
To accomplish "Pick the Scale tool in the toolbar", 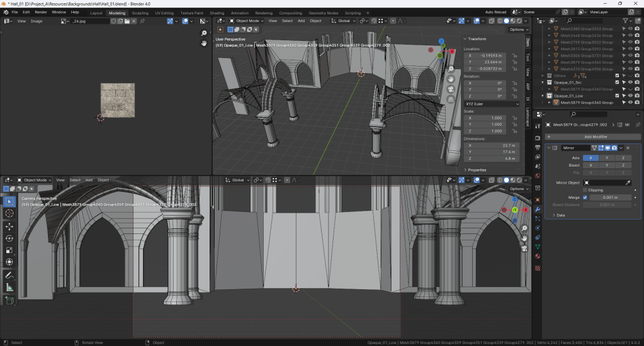I will pyautogui.click(x=9, y=250).
